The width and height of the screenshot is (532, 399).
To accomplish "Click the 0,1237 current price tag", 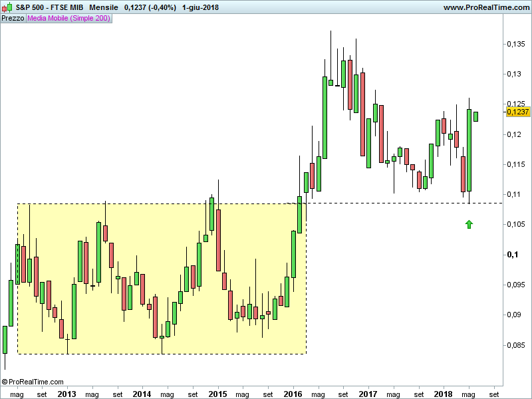I will [x=518, y=112].
